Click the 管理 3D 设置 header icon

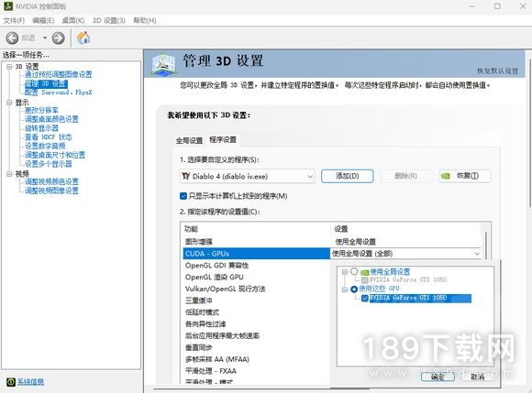(164, 64)
